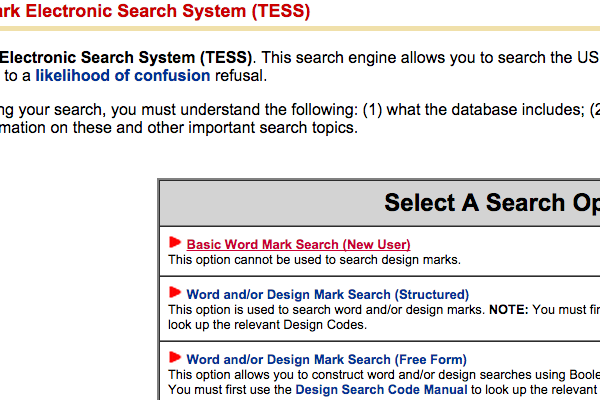The image size is (600, 400).
Task: Open Word and/or Design Mark Search (Structured)
Action: click(x=328, y=294)
